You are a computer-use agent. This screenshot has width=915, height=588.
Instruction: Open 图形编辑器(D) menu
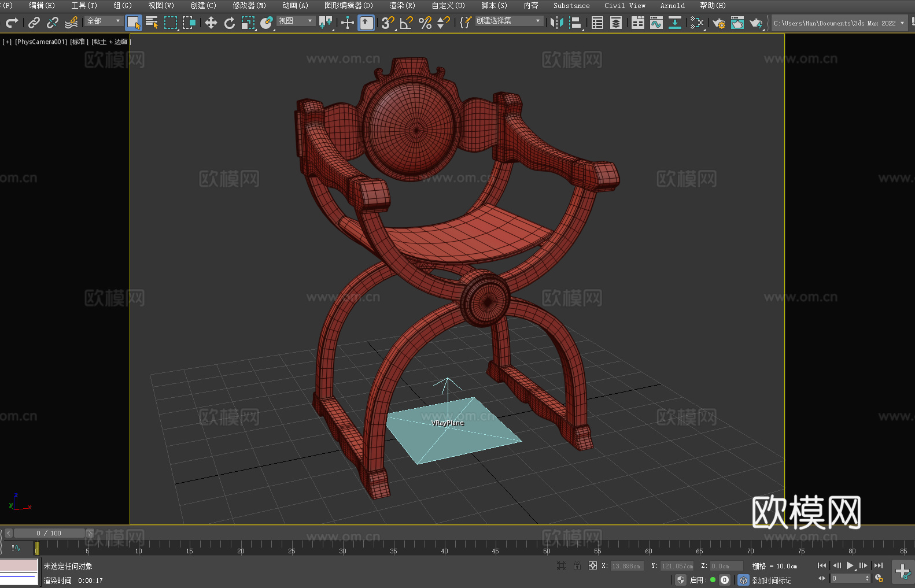point(349,5)
